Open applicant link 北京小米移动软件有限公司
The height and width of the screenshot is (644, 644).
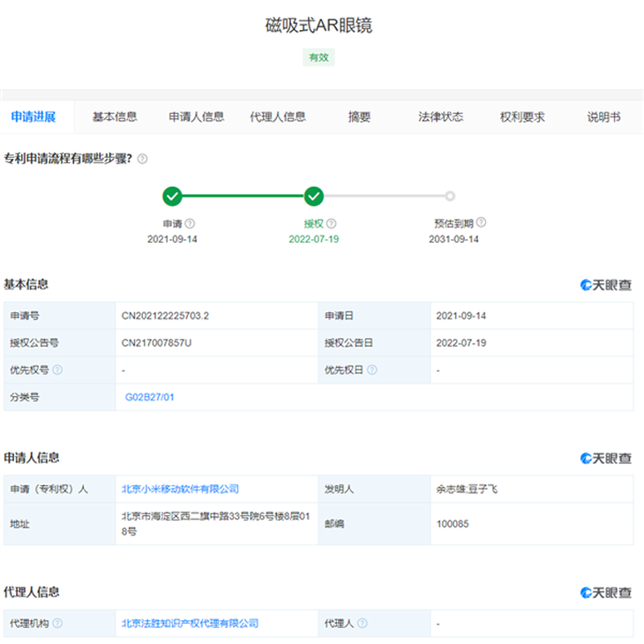[x=180, y=489]
